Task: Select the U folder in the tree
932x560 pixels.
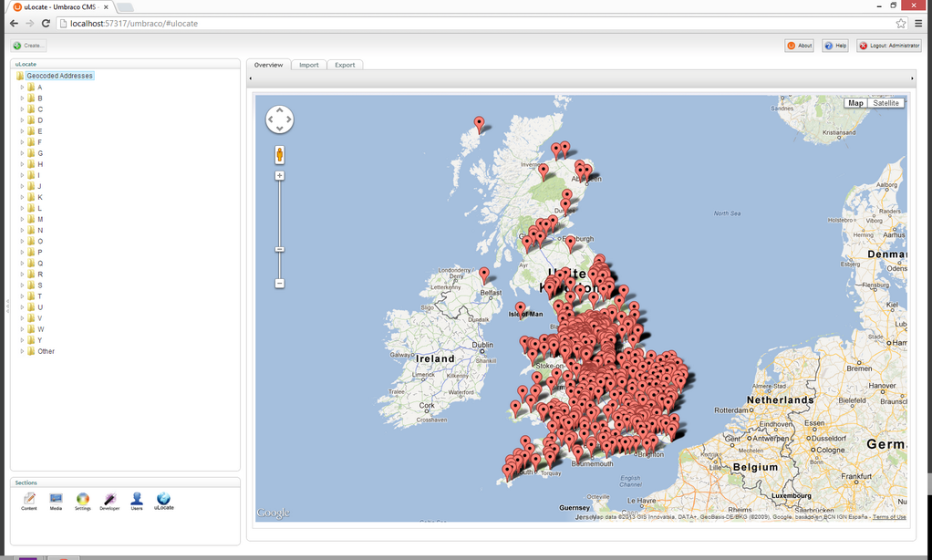Action: [40, 306]
